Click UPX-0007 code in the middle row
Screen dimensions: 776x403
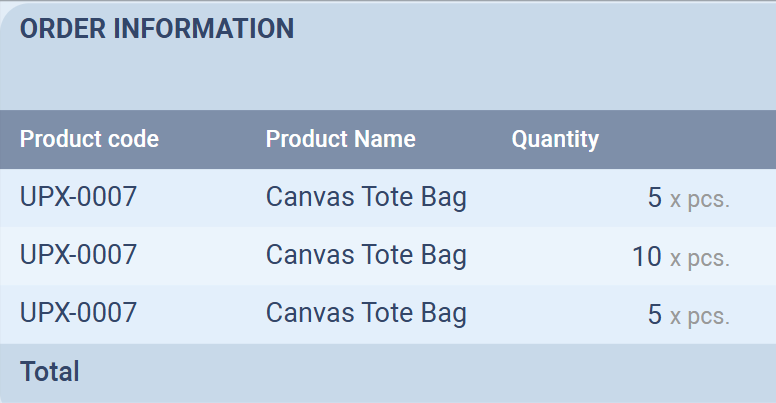[78, 256]
